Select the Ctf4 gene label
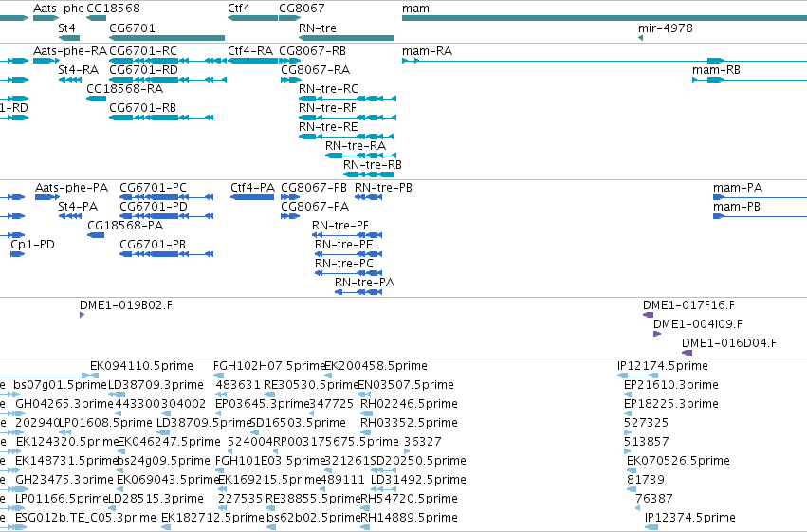Image resolution: width=807 pixels, height=532 pixels. click(x=239, y=9)
